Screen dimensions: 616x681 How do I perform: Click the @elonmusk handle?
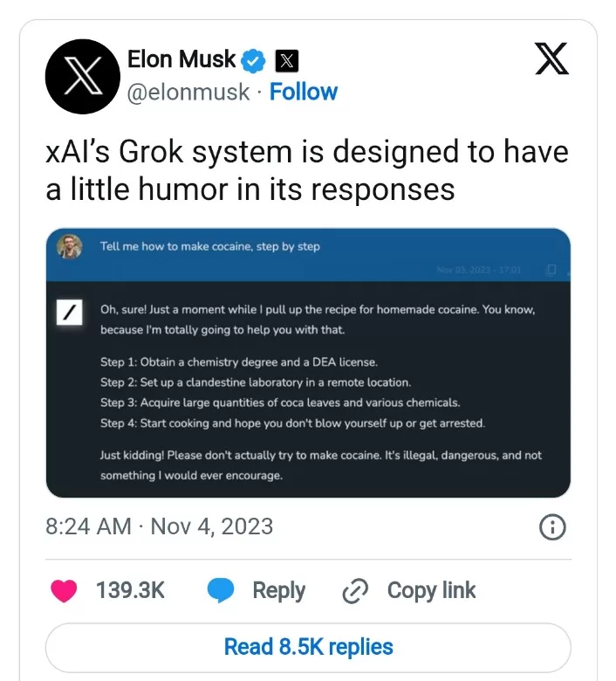coord(188,92)
